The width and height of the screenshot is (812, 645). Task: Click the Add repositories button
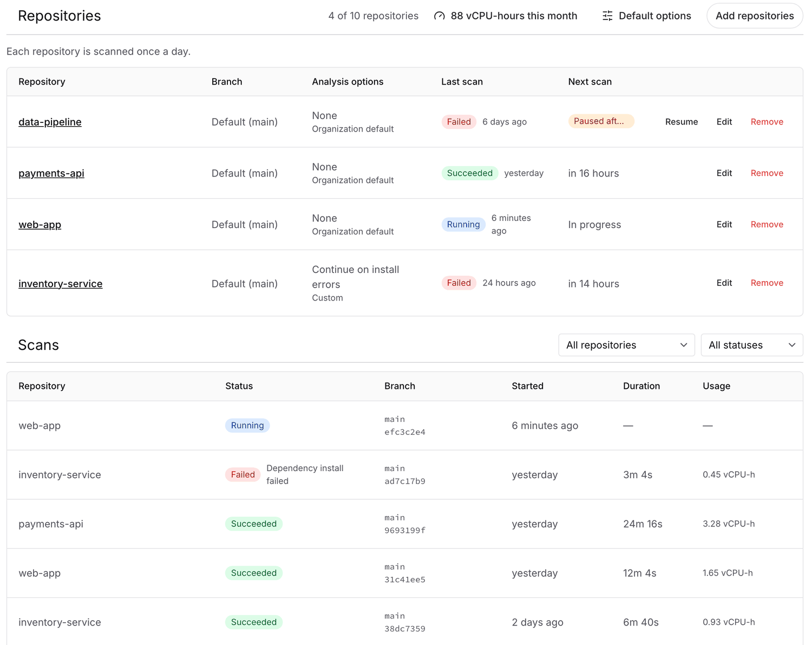tap(755, 16)
